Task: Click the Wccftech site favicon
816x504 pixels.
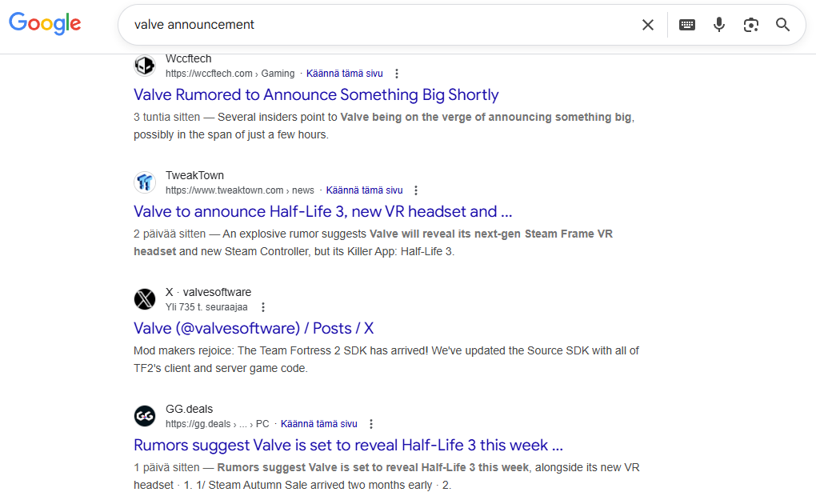Action: tap(144, 66)
